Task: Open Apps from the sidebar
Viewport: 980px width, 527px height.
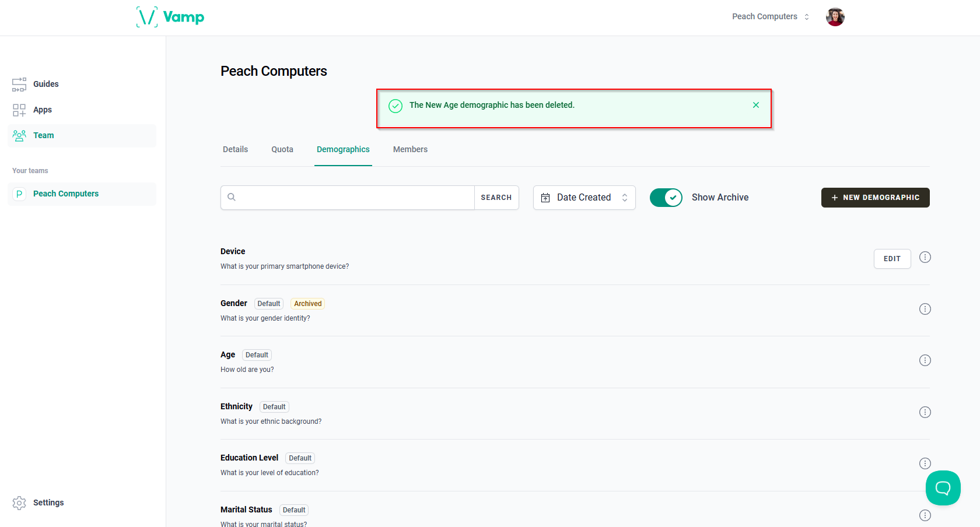Action: tap(82, 110)
